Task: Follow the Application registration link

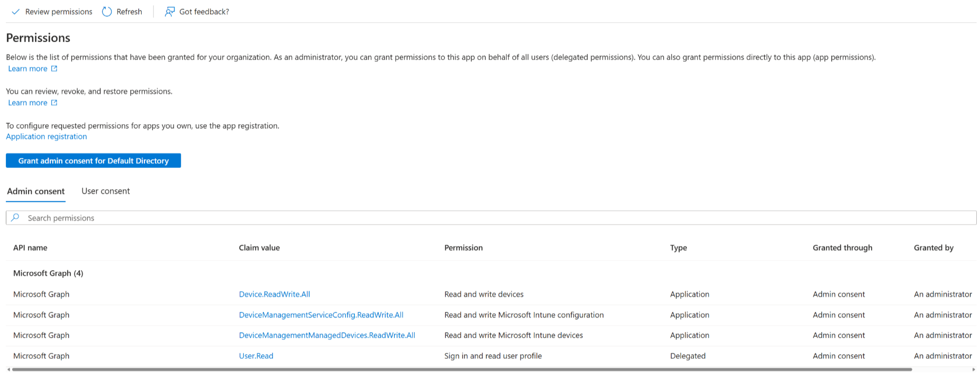Action: (47, 136)
